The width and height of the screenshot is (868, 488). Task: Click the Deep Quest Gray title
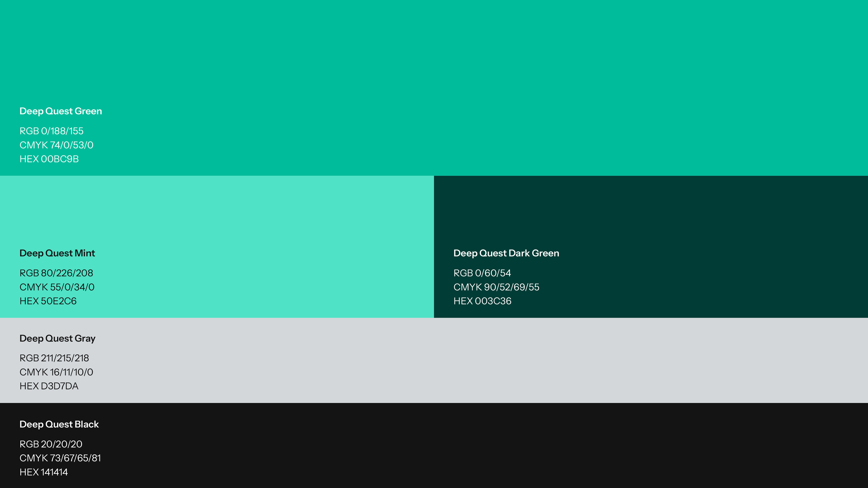(58, 338)
